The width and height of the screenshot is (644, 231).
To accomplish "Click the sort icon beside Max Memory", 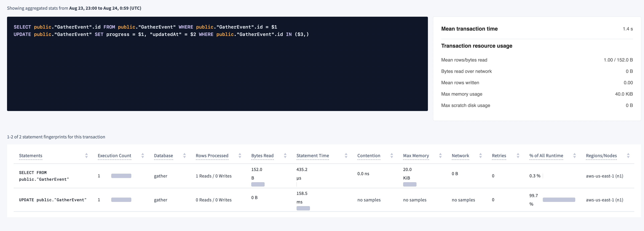I will pyautogui.click(x=440, y=155).
